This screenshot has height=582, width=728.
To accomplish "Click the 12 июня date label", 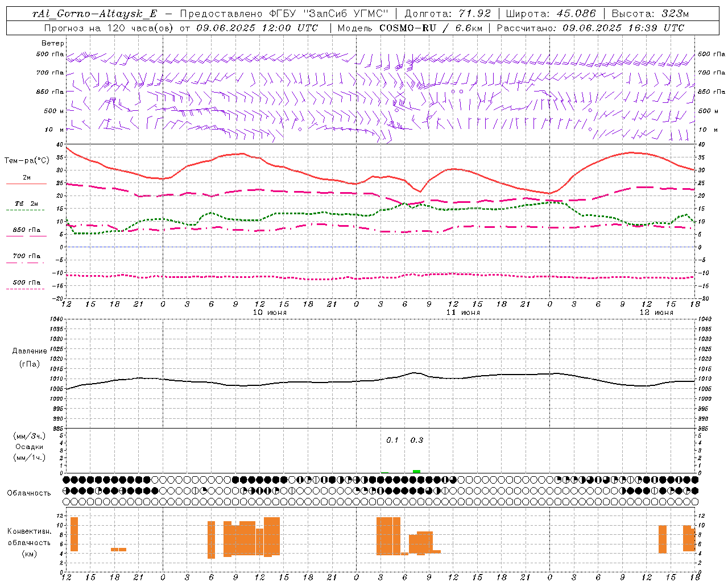I will click(656, 313).
